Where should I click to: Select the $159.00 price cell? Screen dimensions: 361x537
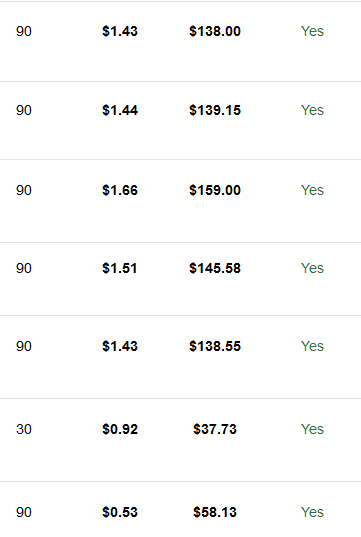coord(215,190)
